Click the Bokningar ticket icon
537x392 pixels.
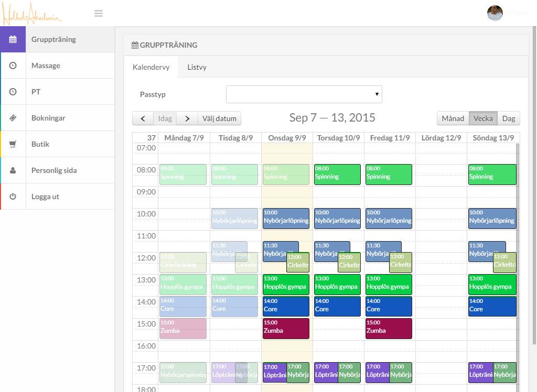(13, 118)
